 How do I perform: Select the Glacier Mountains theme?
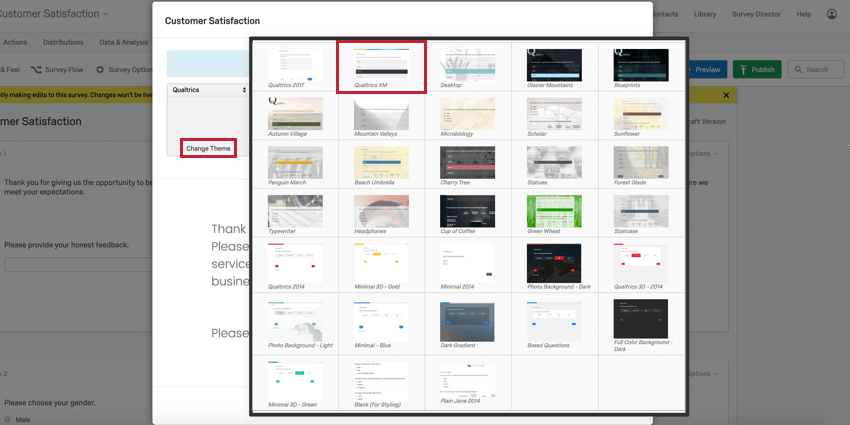click(x=555, y=68)
